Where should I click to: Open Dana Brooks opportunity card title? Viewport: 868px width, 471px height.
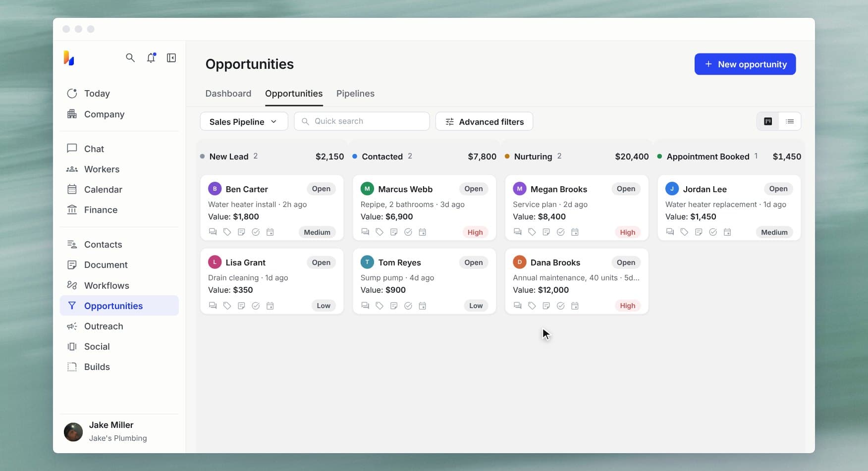(x=555, y=262)
